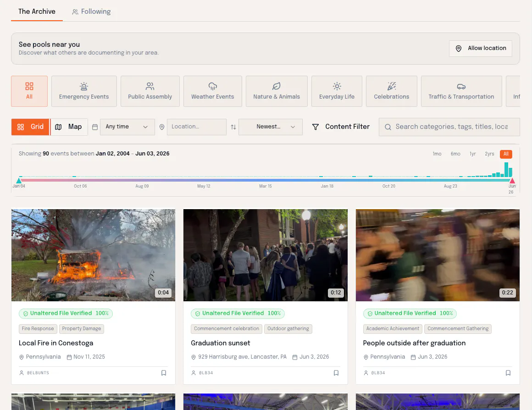Filter by Celebrations category
Viewport: 532px width, 410px height.
click(392, 91)
